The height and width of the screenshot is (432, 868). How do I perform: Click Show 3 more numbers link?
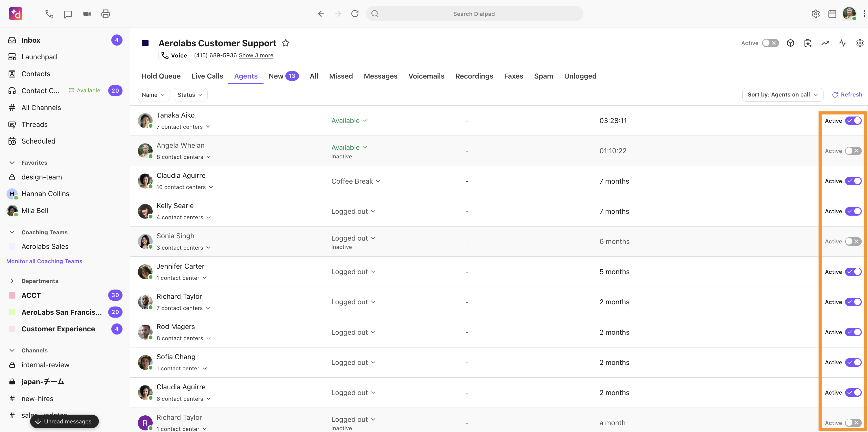click(256, 55)
